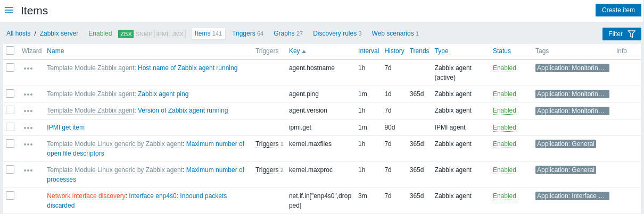
Task: Click the SNMP availability badge
Action: [144, 34]
